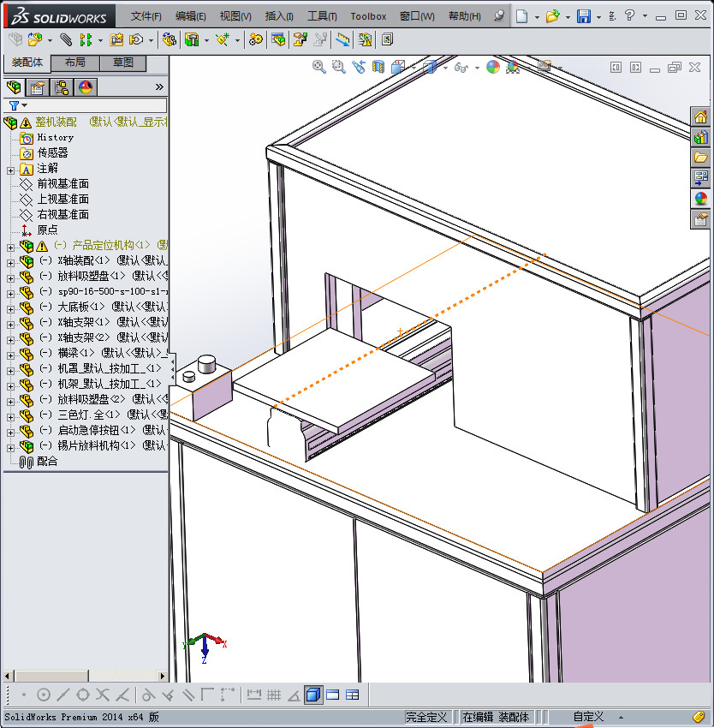
Task: Select the 原点 origin item
Action: click(47, 230)
